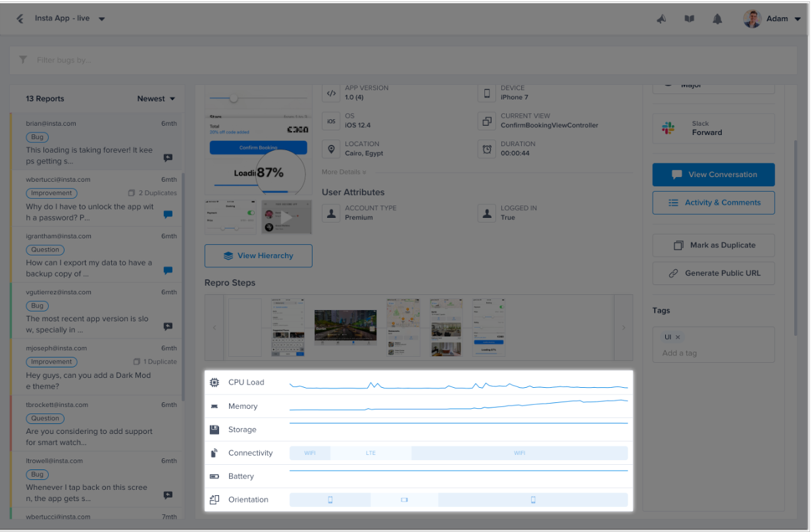This screenshot has height=532, width=812.
Task: Click the View Hierarchy button
Action: click(x=258, y=256)
